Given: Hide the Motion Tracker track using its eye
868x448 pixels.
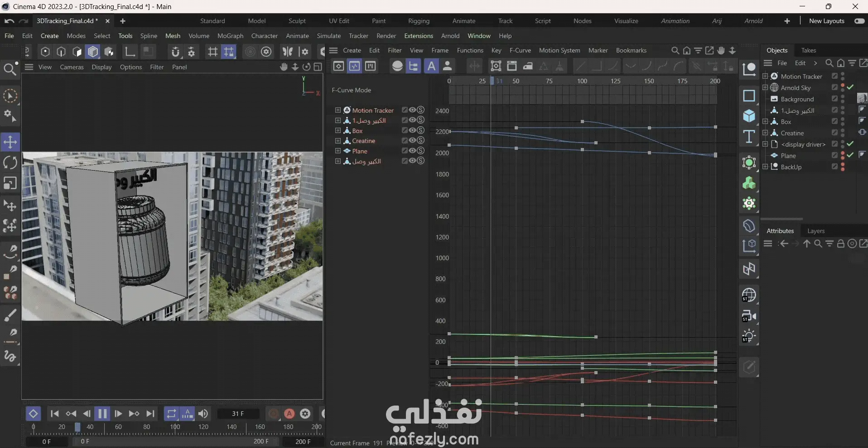Looking at the screenshot, I should click(x=413, y=110).
